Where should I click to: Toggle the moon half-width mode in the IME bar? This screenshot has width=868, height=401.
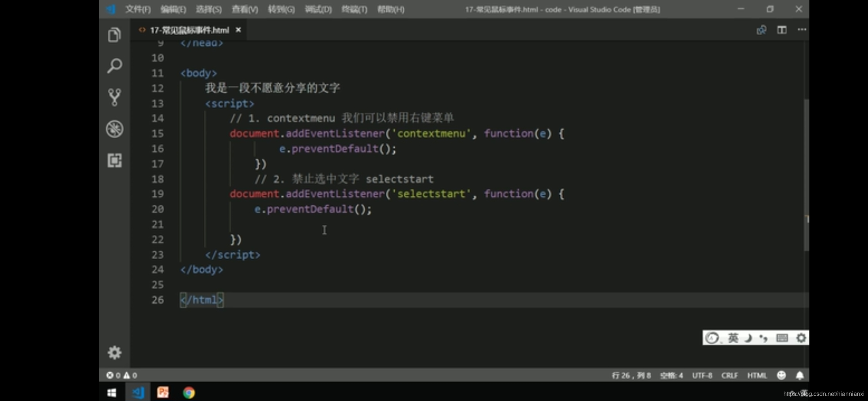point(749,338)
